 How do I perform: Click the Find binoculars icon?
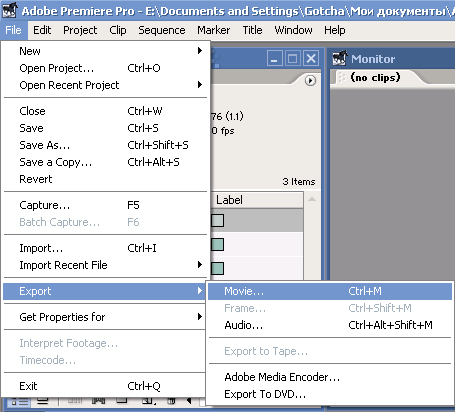pyautogui.click(x=99, y=401)
